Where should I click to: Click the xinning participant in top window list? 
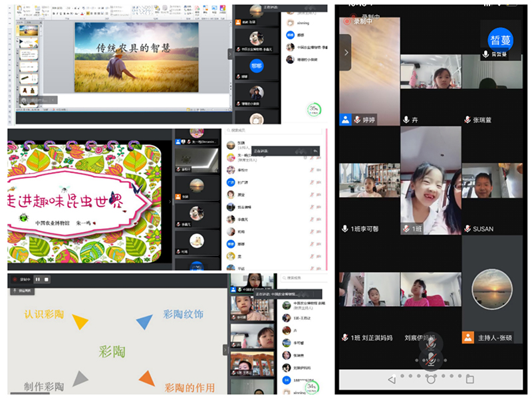[299, 23]
